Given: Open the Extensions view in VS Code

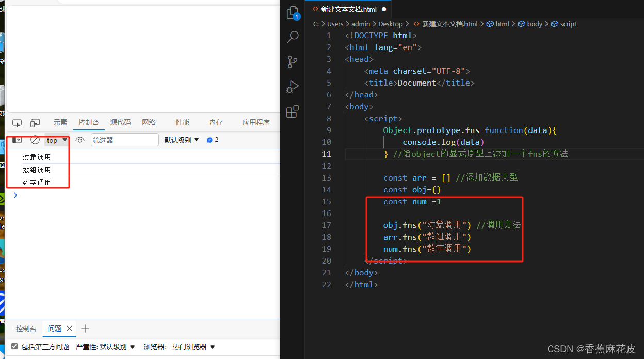Looking at the screenshot, I should [x=293, y=111].
